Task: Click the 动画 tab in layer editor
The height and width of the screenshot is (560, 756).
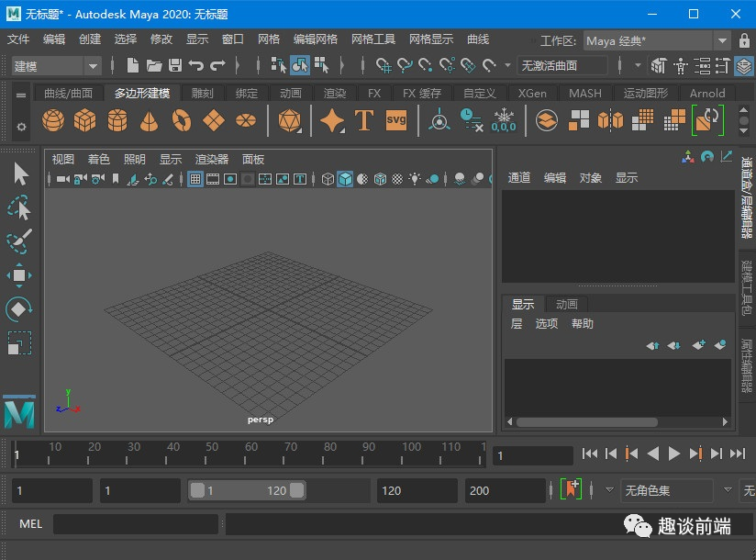Action: 566,305
